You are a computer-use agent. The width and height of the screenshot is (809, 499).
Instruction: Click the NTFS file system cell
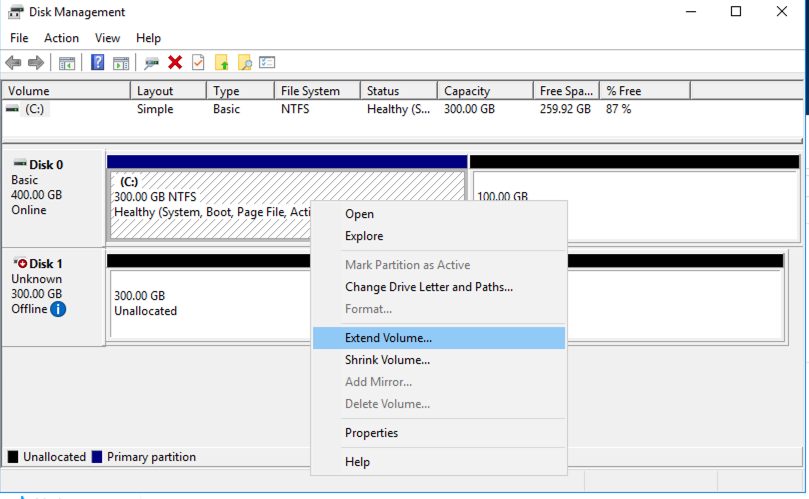[295, 109]
